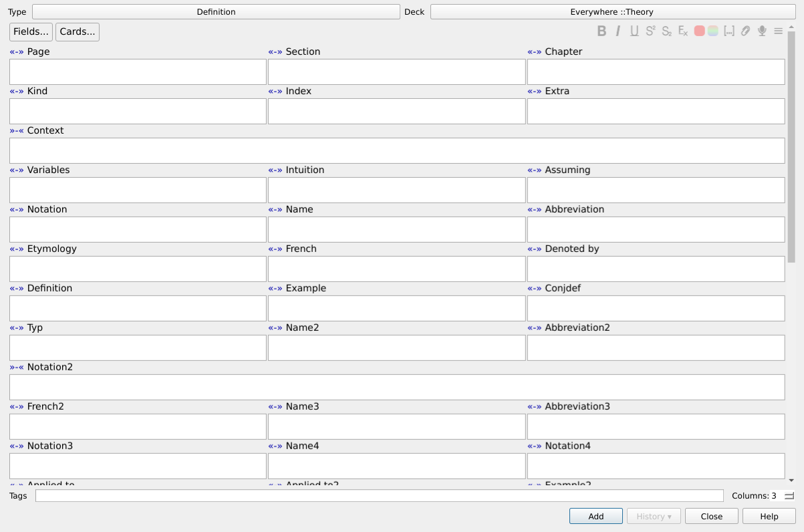Apply superscript formatting
The image size is (804, 532).
tap(650, 31)
